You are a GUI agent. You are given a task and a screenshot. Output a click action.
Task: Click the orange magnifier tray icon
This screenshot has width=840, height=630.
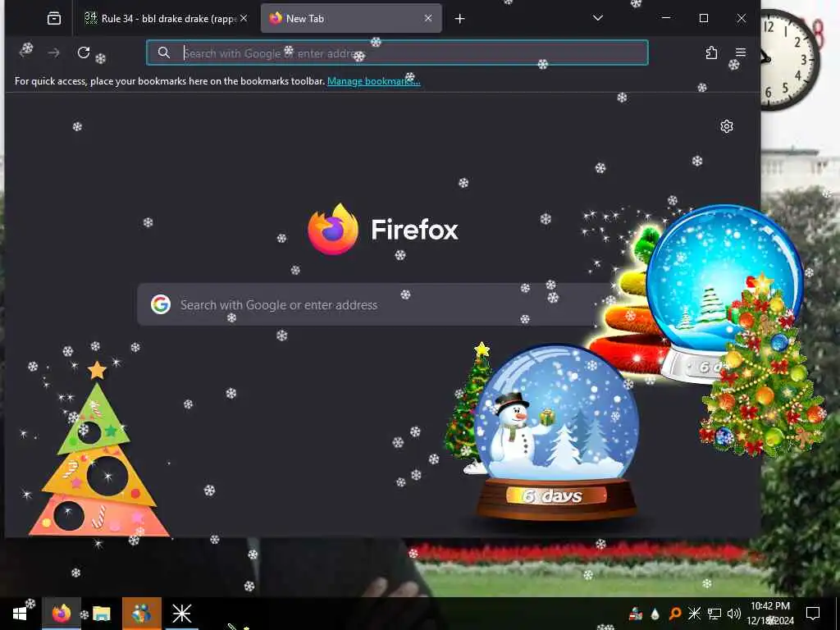click(x=674, y=614)
